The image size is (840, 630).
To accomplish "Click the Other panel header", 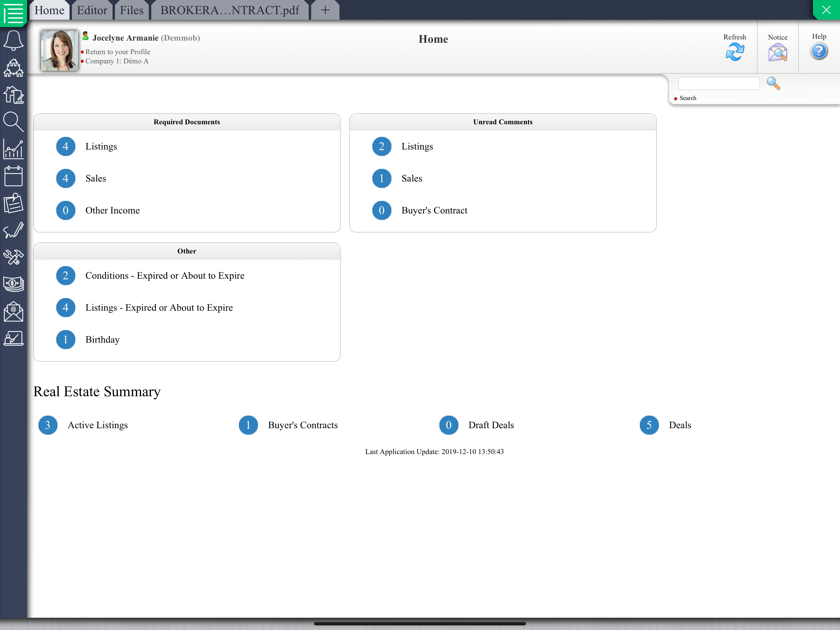I will pyautogui.click(x=187, y=251).
